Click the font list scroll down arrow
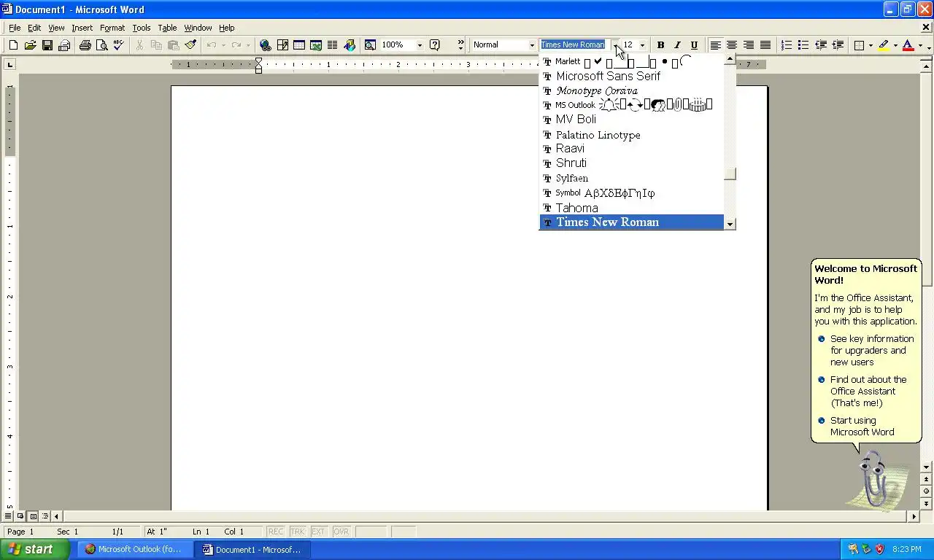The width and height of the screenshot is (934, 560). pyautogui.click(x=730, y=224)
